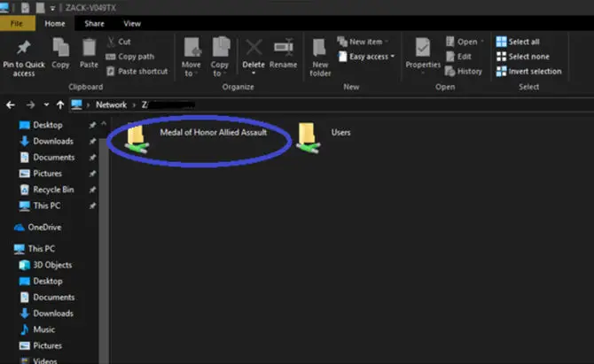Click Invert selection in the ribbon
Screen dimensions: 594x364
529,71
